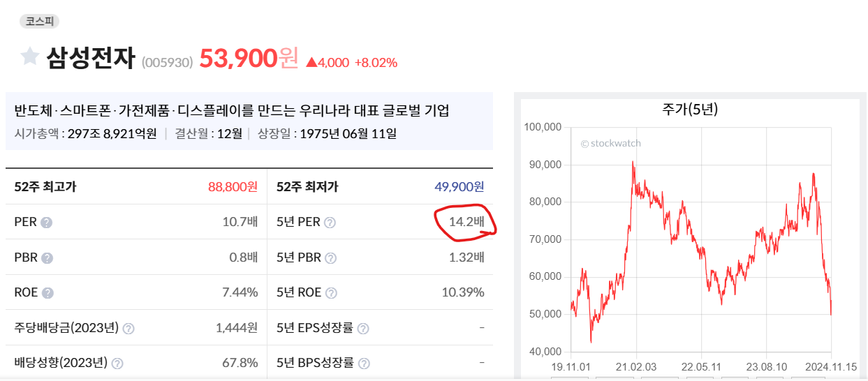
Task: Open the 5년 EPS성장률 help icon
Action: click(363, 328)
